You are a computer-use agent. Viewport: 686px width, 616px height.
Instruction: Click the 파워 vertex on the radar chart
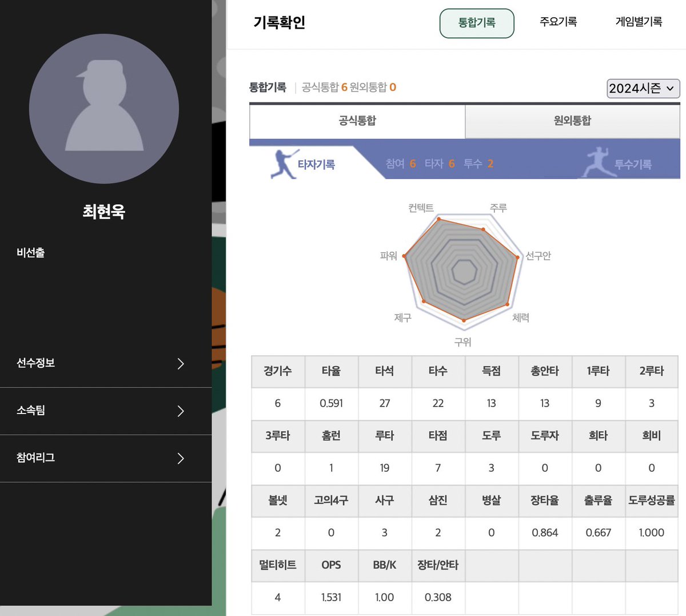404,256
